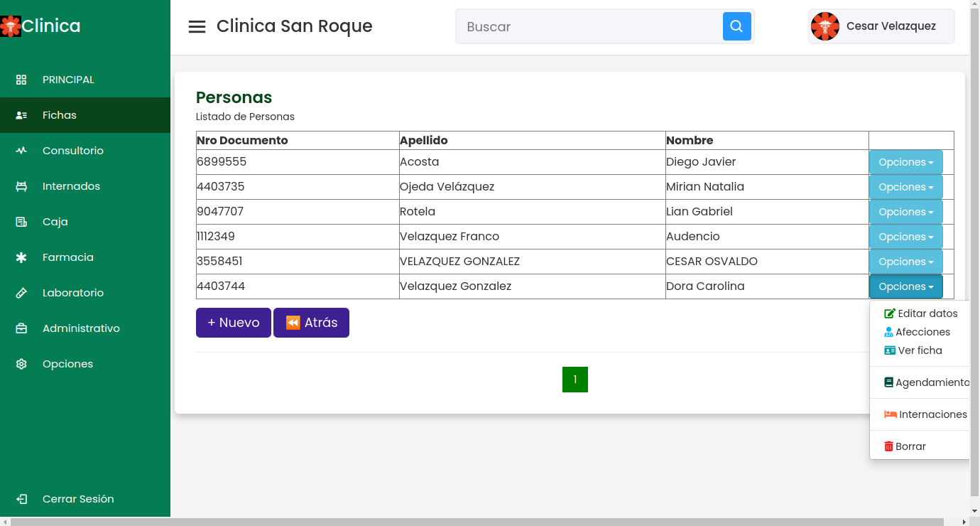Click Cerrar Sesión link
This screenshot has width=980, height=526.
(x=85, y=499)
